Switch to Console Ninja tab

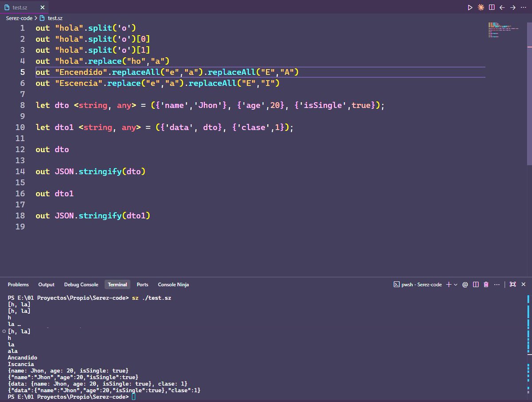pos(173,284)
